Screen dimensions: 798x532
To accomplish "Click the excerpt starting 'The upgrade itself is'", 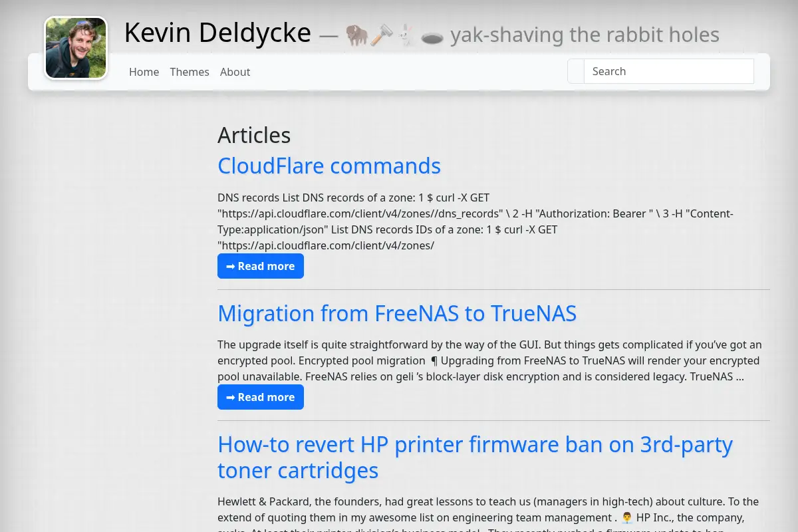I will click(x=489, y=360).
